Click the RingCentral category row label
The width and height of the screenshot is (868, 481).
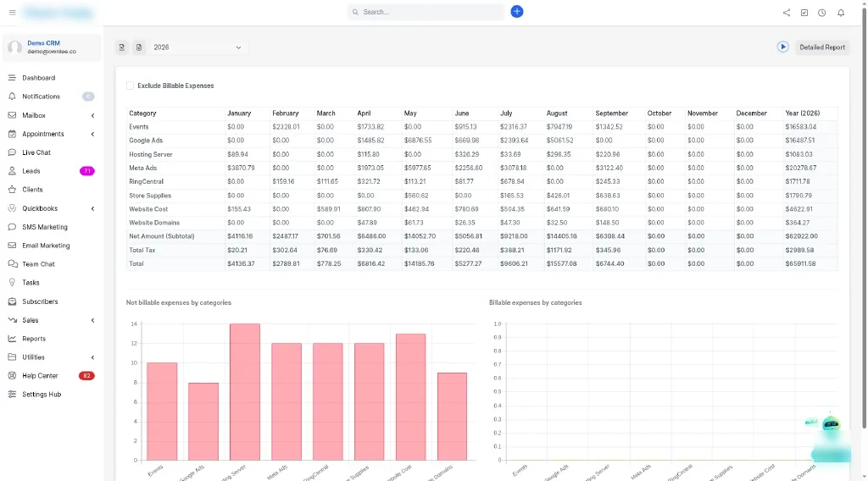click(x=146, y=181)
